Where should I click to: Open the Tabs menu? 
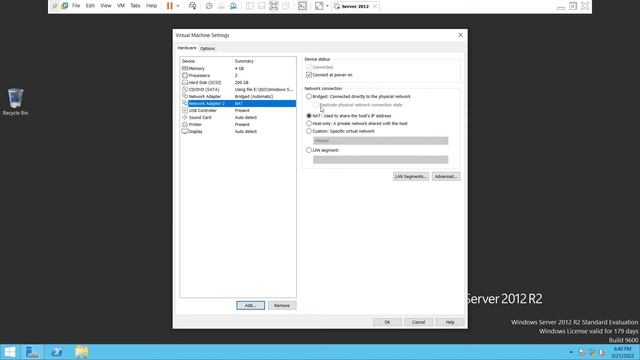pyautogui.click(x=135, y=6)
